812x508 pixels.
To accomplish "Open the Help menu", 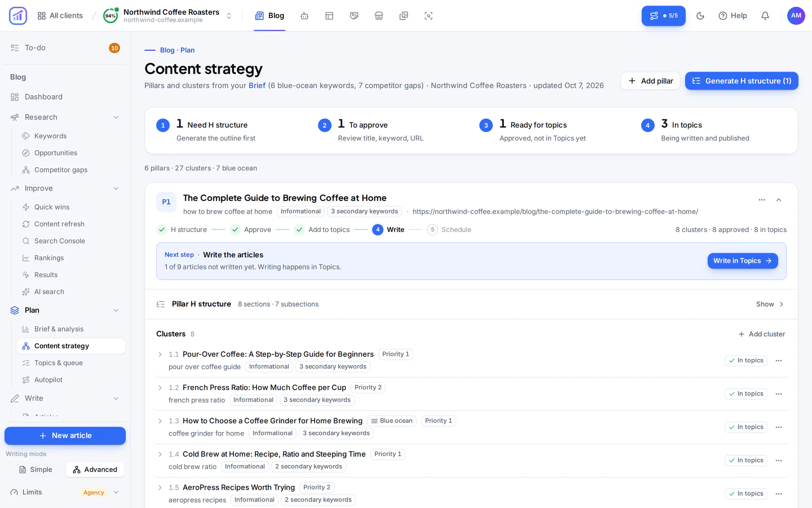I will 733,16.
